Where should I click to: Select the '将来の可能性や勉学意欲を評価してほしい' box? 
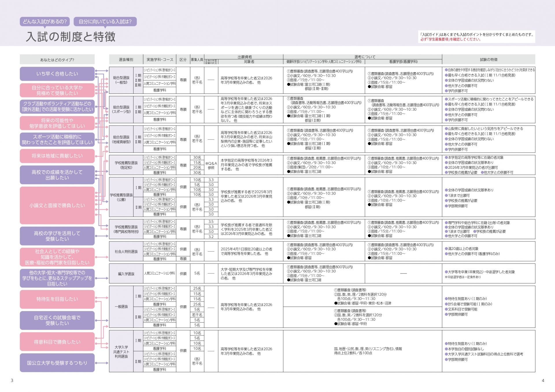pyautogui.click(x=57, y=123)
